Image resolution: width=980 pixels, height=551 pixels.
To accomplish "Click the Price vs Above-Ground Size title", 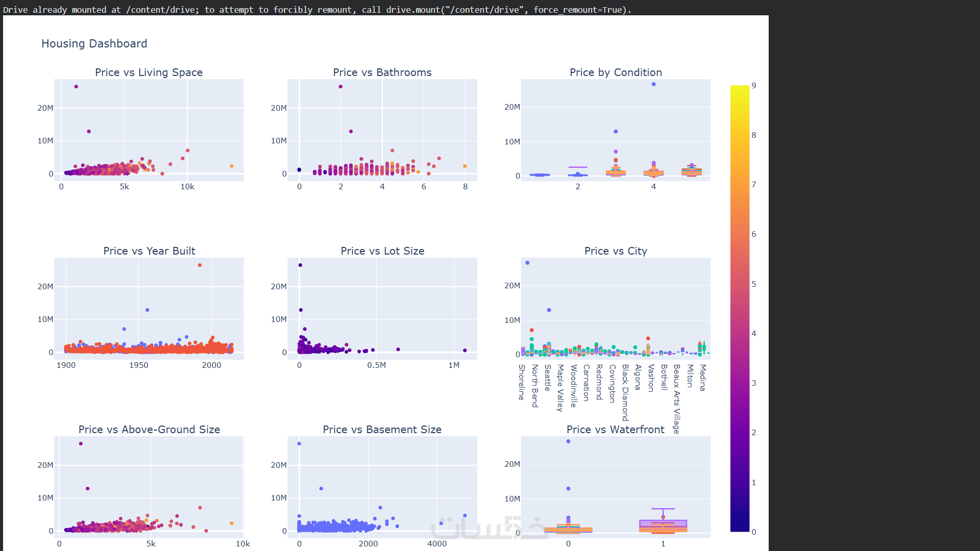I will tap(149, 430).
